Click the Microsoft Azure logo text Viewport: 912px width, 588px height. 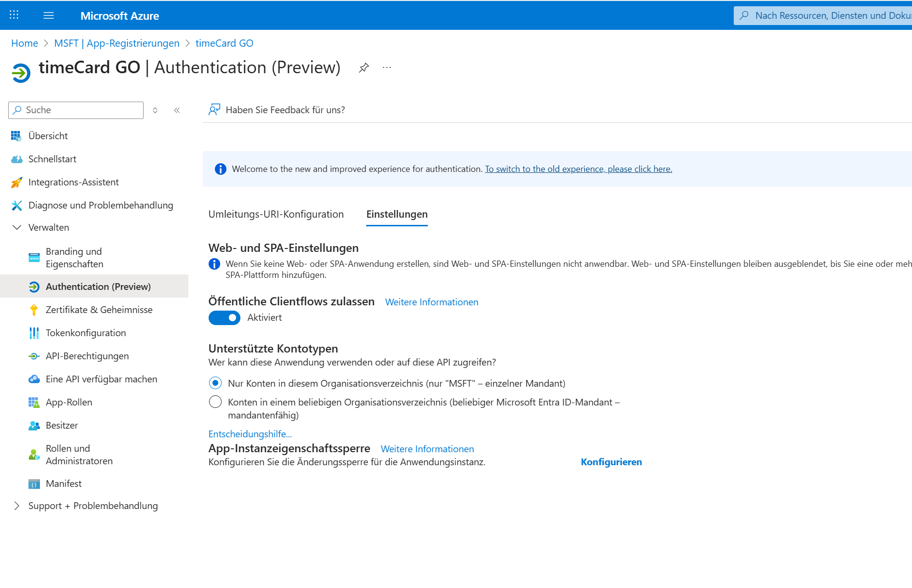point(119,16)
